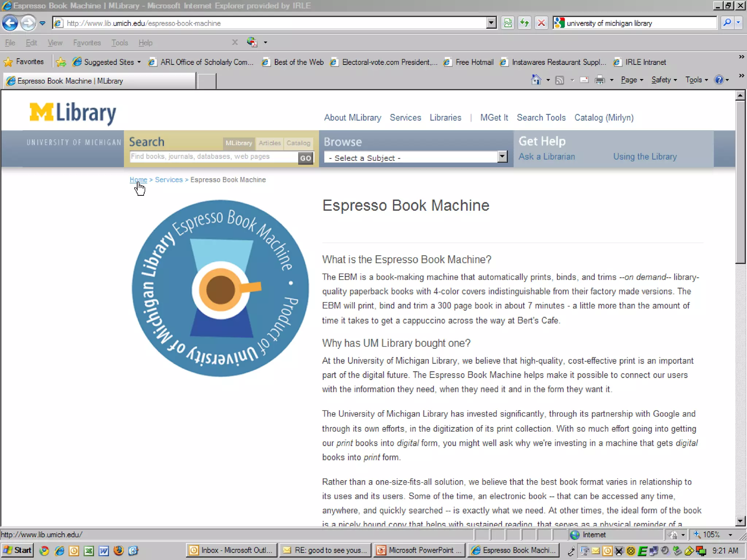Open Firefox from the quick launch bar

click(x=119, y=550)
